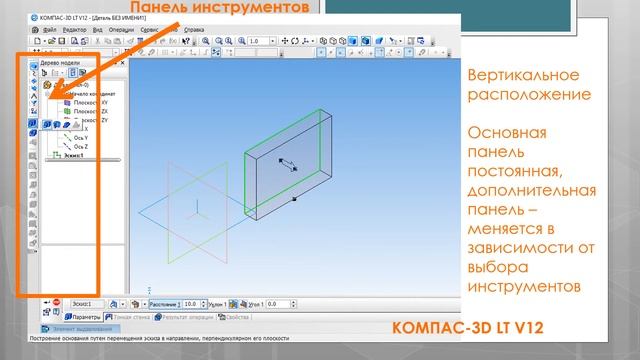Open the Файл menu

coord(49,30)
